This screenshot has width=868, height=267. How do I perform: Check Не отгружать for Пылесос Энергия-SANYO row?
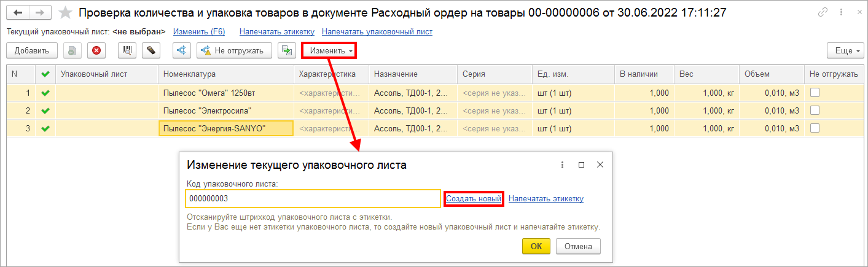815,128
